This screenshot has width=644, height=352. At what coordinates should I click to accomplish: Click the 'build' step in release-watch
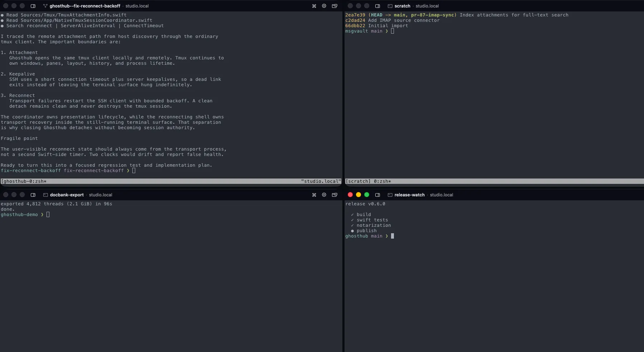pos(361,215)
